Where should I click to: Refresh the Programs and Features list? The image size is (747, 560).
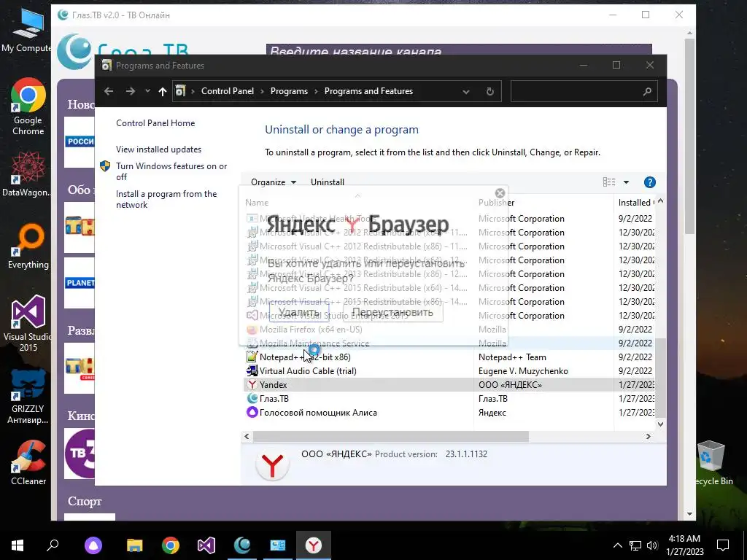point(489,91)
